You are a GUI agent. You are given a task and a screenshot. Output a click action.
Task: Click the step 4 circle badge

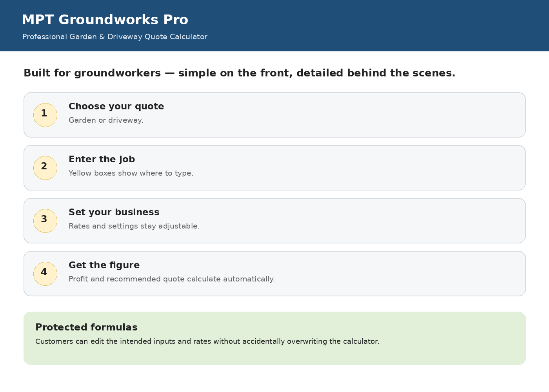click(x=45, y=274)
